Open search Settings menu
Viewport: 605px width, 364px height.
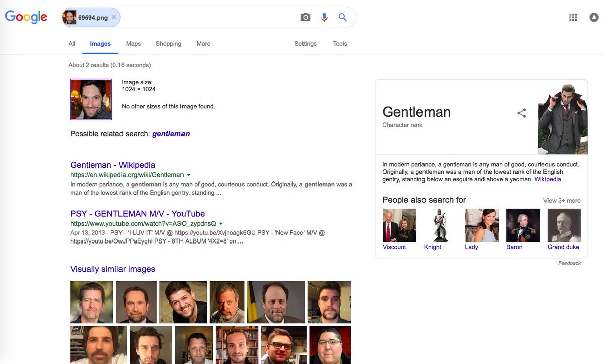pyautogui.click(x=306, y=44)
